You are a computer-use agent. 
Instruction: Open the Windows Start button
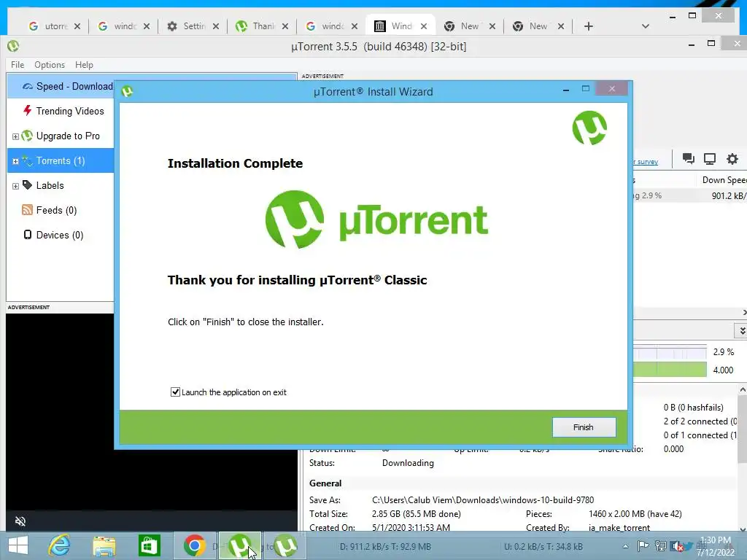click(x=18, y=545)
